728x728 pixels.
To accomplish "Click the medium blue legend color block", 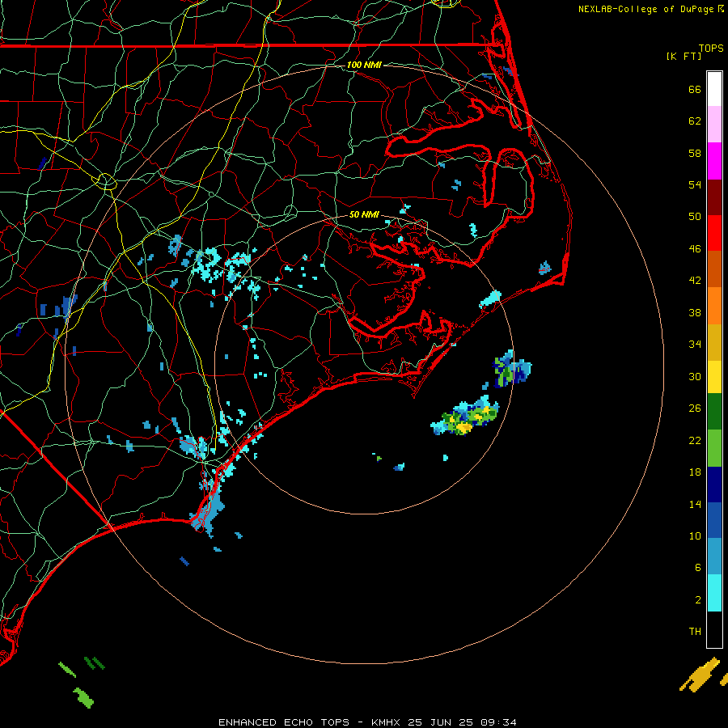I will point(714,520).
